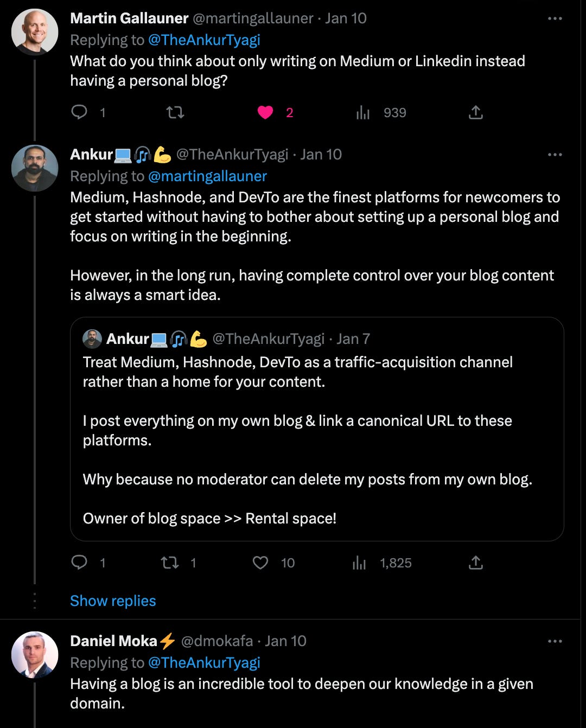Like Ankur's tweet with 10 likes
This screenshot has height=728, width=586.
[260, 563]
